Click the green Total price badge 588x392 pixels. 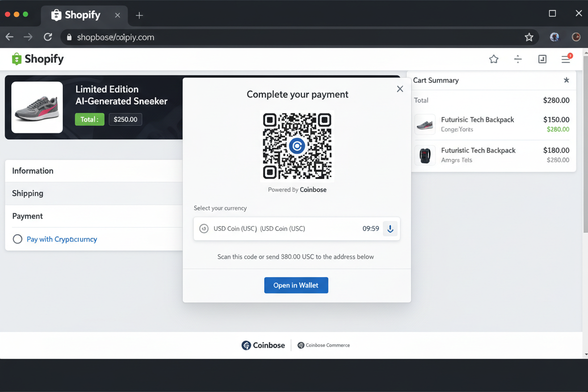[x=90, y=119]
